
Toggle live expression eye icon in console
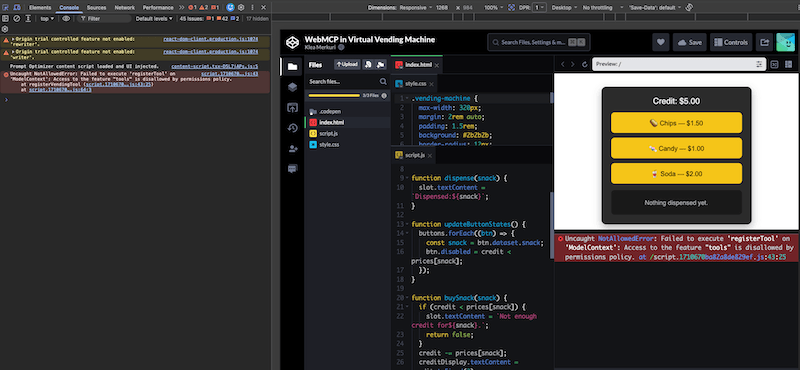click(x=66, y=18)
